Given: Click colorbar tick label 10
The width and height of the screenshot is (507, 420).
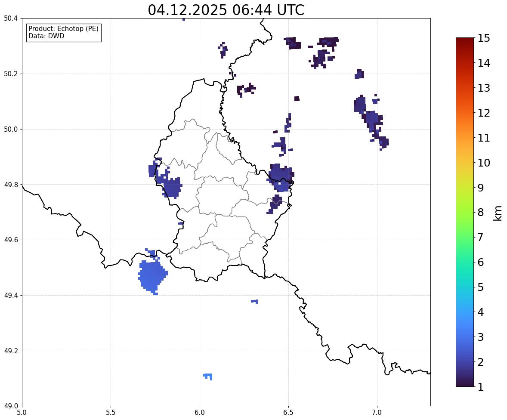Looking at the screenshot, I should [484, 163].
